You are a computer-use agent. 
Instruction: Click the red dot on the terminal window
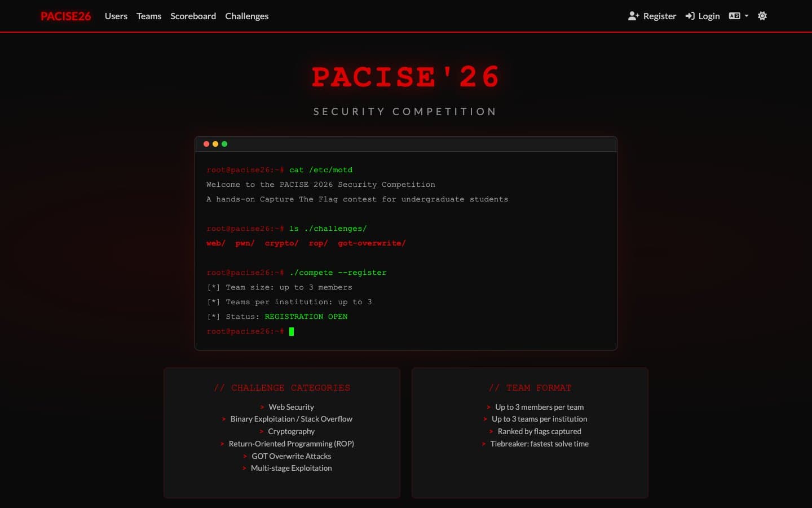point(206,144)
